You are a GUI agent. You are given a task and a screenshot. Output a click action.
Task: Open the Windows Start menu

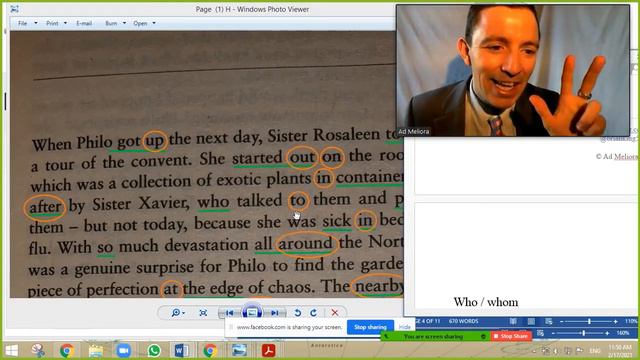tap(11, 351)
